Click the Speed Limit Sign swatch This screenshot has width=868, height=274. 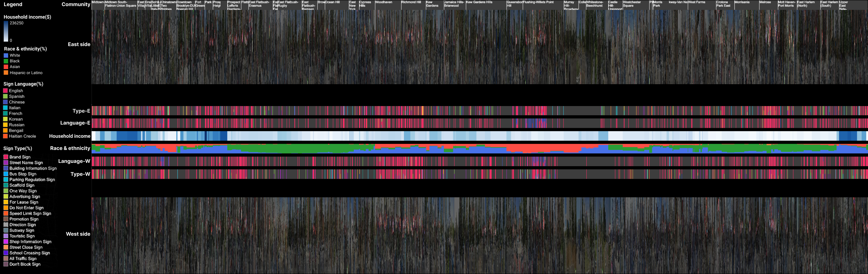[x=6, y=213]
